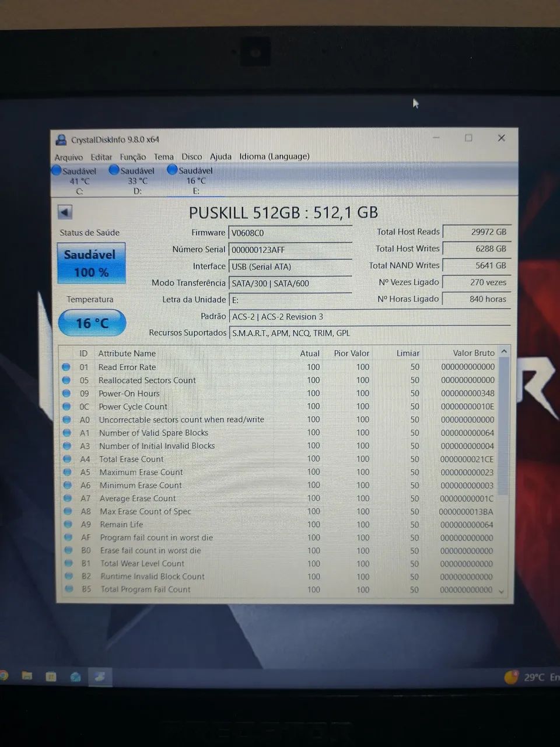Click status dot for Power-On Hours
560x747 pixels.
[66, 393]
